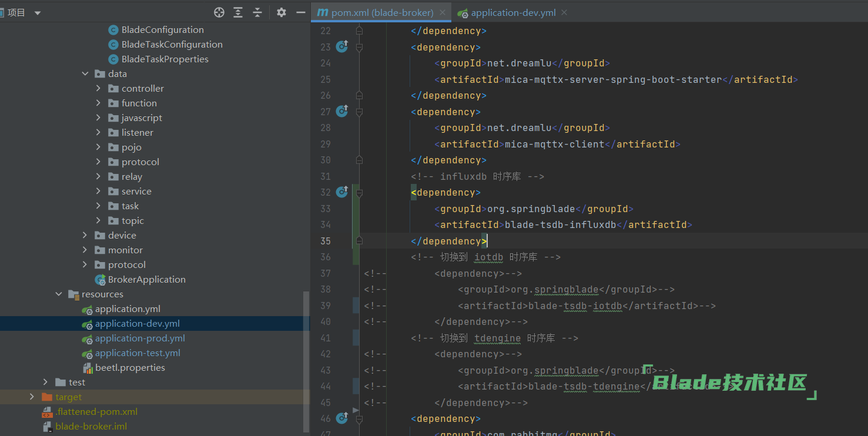This screenshot has height=436, width=868.
Task: Collapse the data folder in tree
Action: click(x=85, y=74)
